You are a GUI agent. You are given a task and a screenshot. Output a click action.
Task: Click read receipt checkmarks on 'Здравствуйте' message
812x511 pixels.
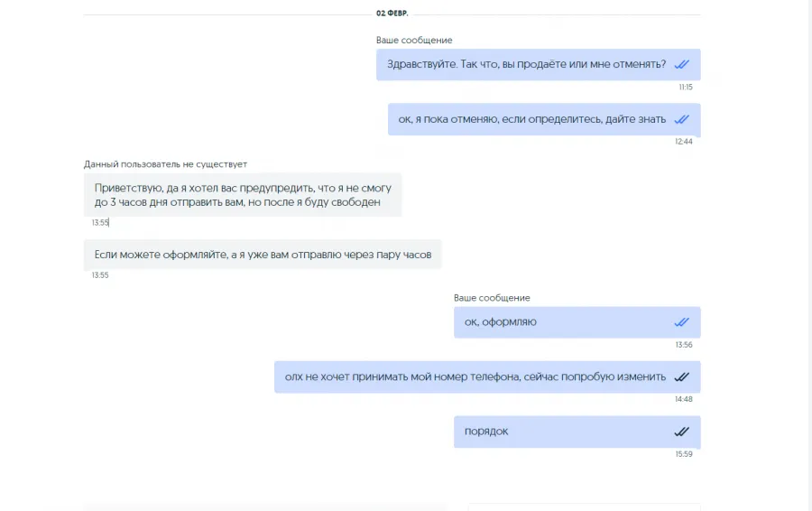tap(681, 64)
